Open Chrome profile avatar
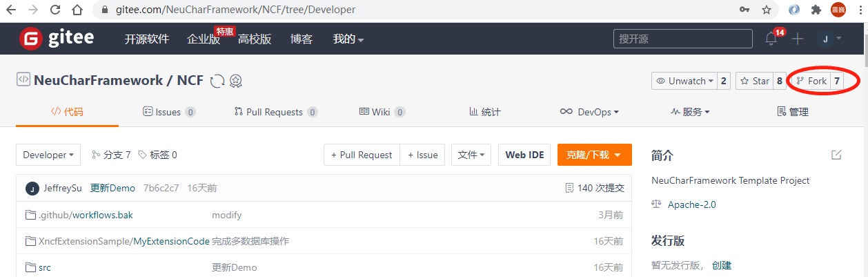This screenshot has width=868, height=277. pos(838,10)
